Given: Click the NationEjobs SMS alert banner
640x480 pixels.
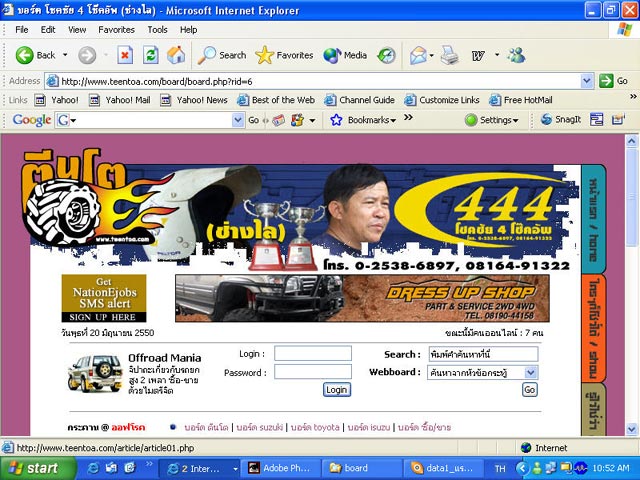Looking at the screenshot, I should pyautogui.click(x=104, y=298).
